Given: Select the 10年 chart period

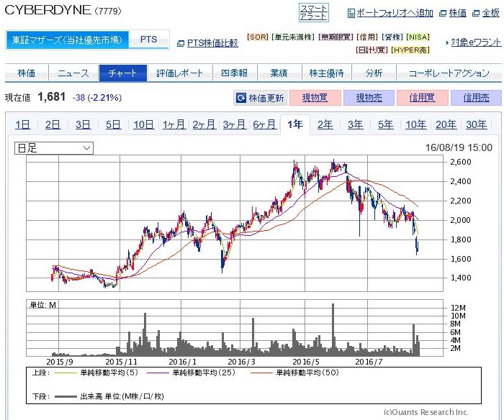Looking at the screenshot, I should pyautogui.click(x=416, y=124).
